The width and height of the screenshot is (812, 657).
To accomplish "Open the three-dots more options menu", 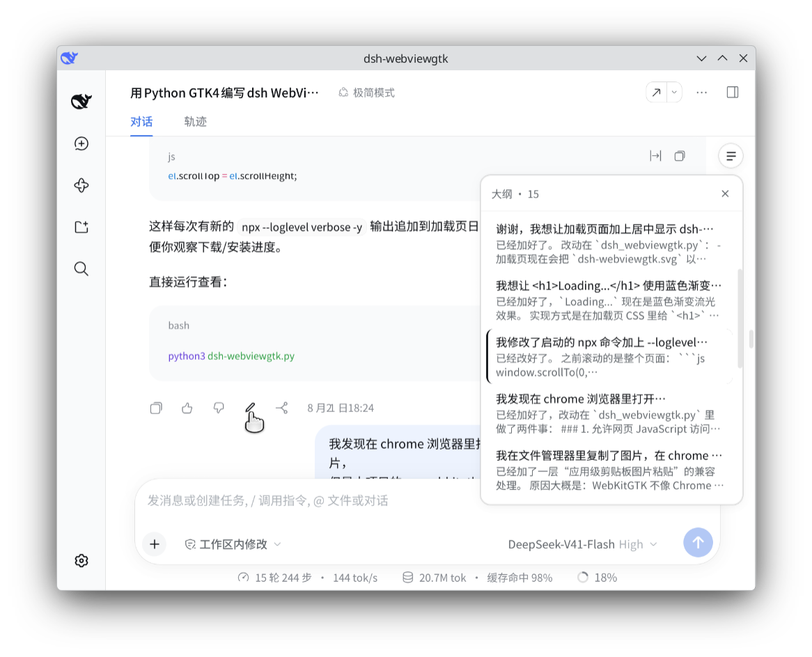I will [x=702, y=93].
